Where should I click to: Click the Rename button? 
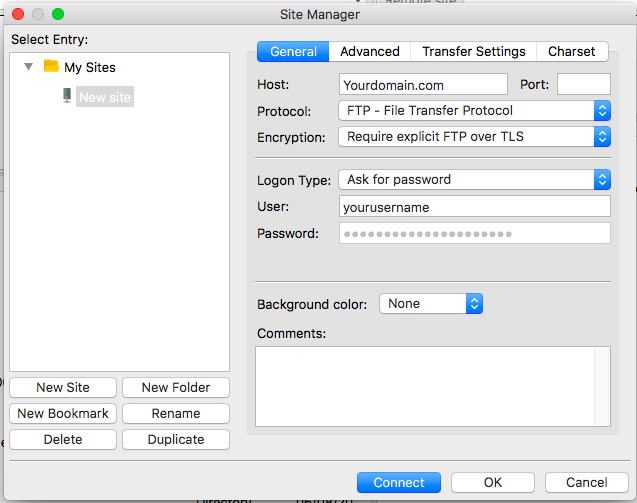coord(176,414)
